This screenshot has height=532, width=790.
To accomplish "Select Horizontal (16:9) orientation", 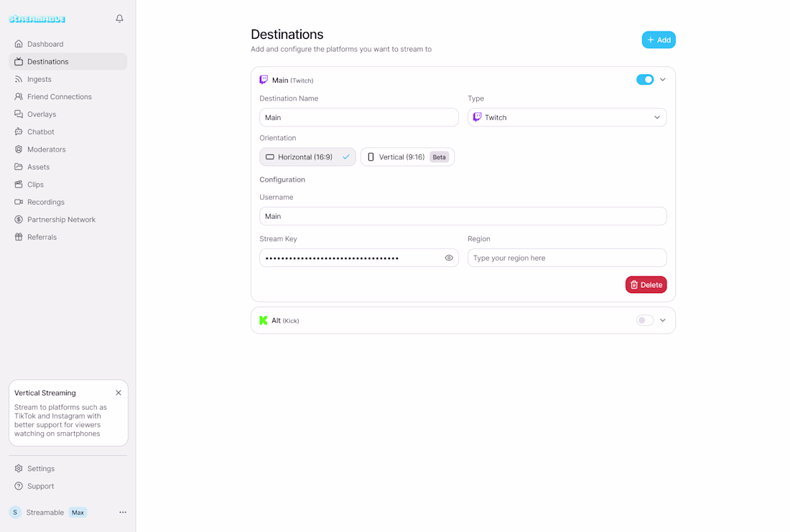I will (307, 157).
